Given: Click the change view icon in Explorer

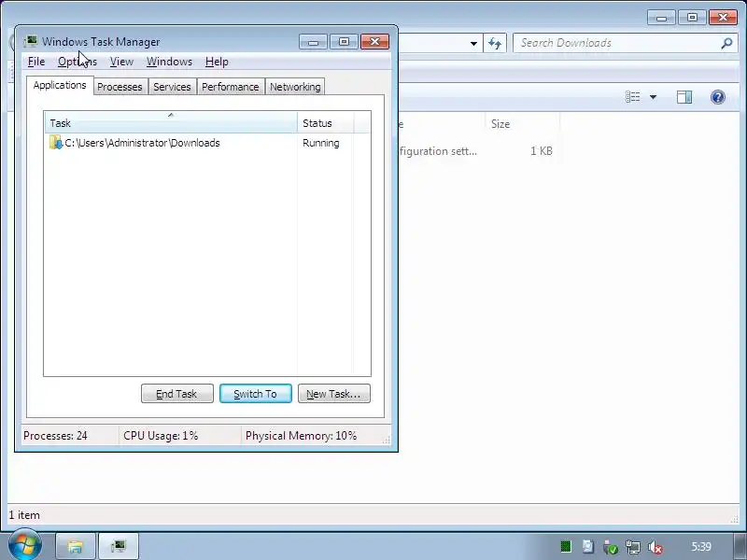Looking at the screenshot, I should tap(633, 97).
